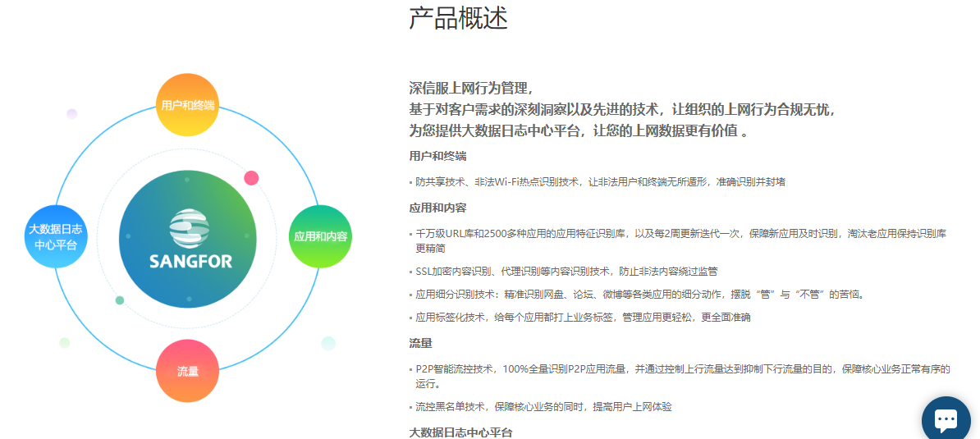The height and width of the screenshot is (439, 980).
Task: Click the faint purple dot at upper left
Action: pyautogui.click(x=72, y=113)
